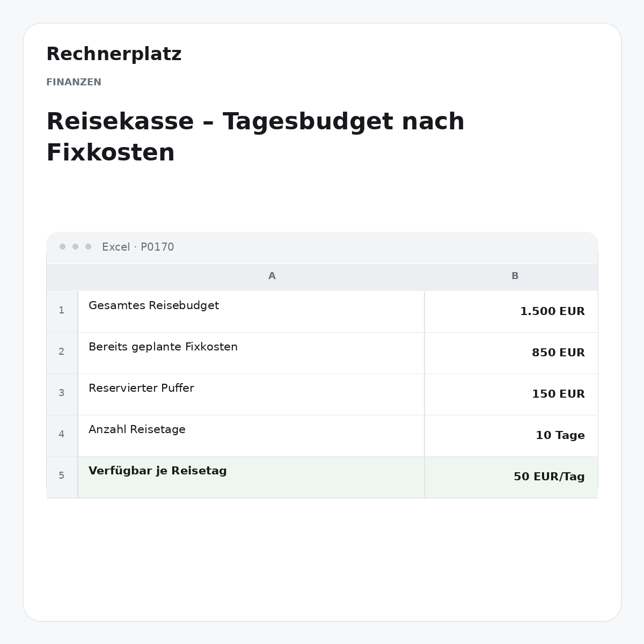Select row header 1
Screen dimensions: 644x644
tap(62, 312)
